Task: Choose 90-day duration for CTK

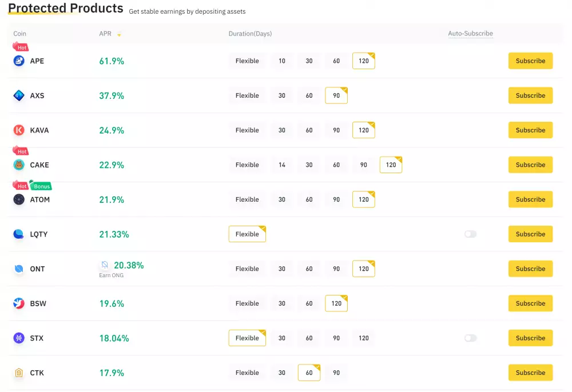Action: [x=336, y=373]
